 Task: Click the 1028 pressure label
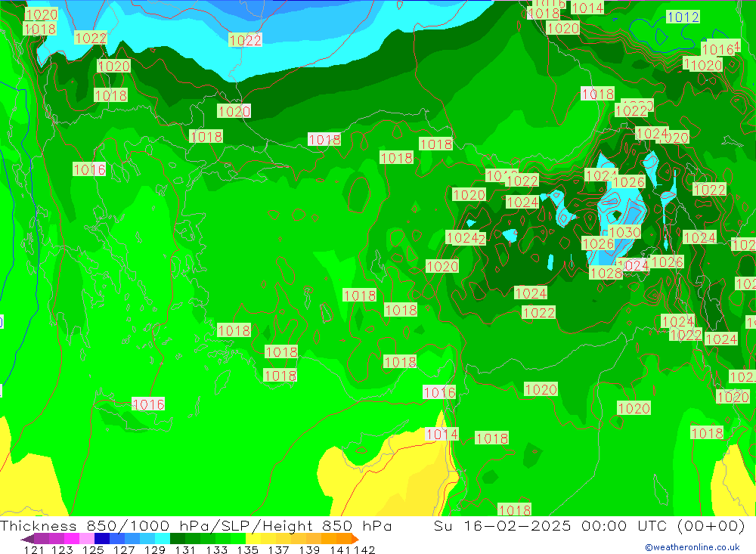[606, 274]
